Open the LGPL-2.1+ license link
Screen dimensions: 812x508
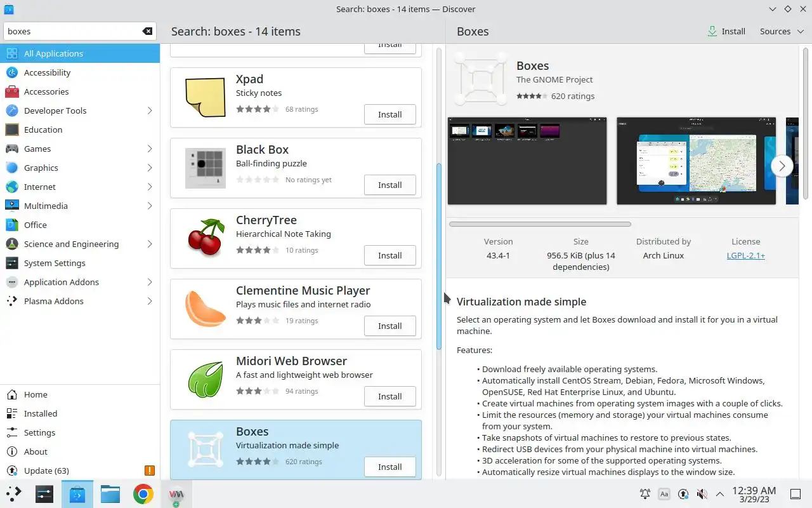pos(745,255)
